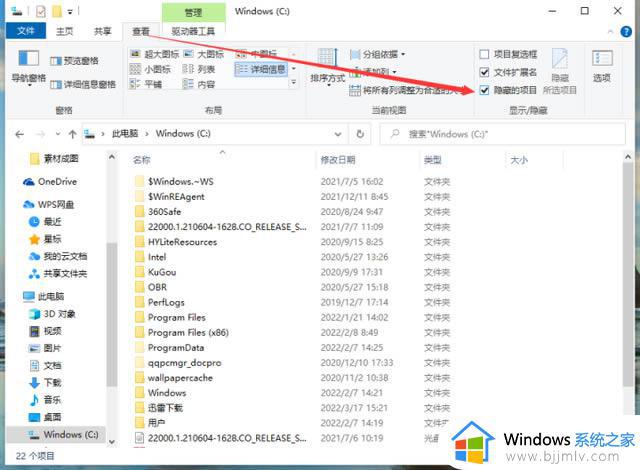Switch to the 共享 (Share) tab

pyautogui.click(x=102, y=31)
